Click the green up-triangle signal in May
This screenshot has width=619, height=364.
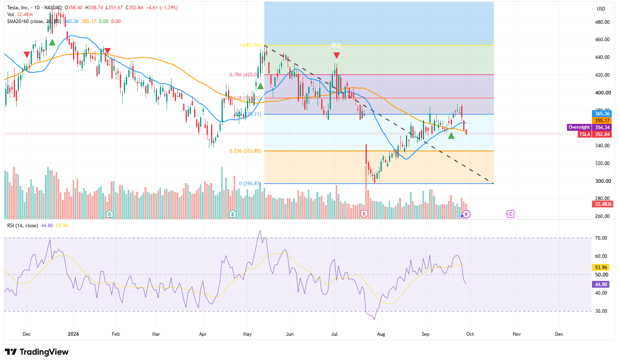(x=260, y=86)
